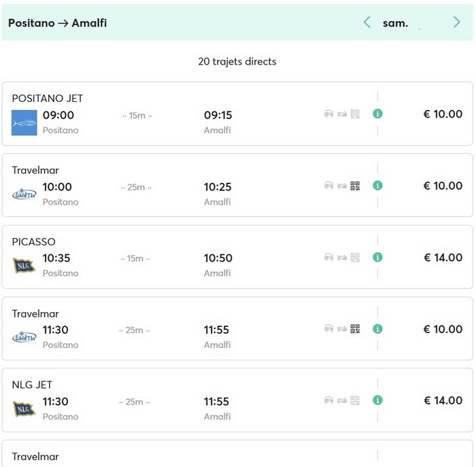
Task: Click the NLG flag logo on Picasso trip
Action: [24, 265]
